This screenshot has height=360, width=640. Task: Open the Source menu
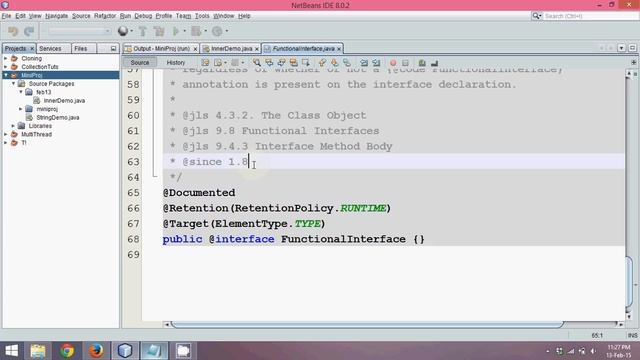pyautogui.click(x=81, y=16)
